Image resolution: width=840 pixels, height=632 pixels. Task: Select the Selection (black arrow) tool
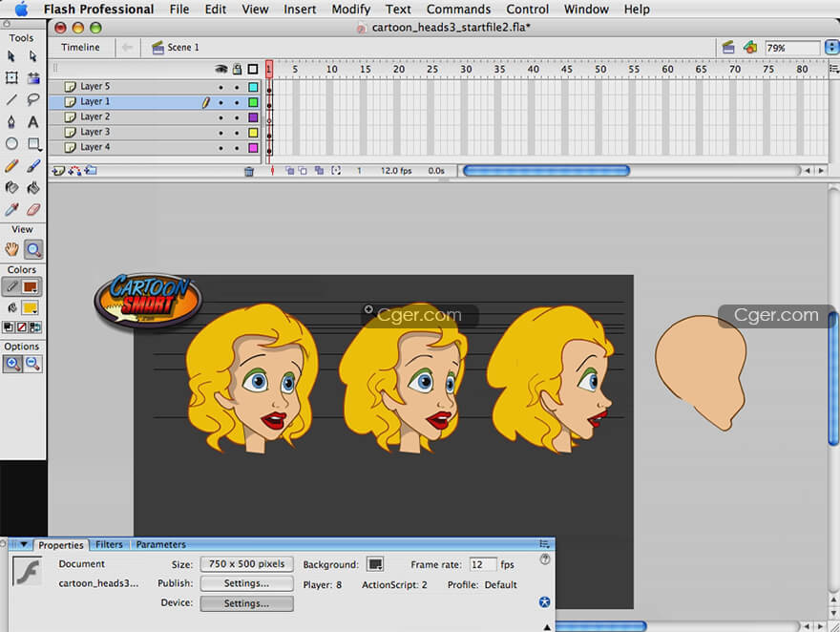click(11, 56)
